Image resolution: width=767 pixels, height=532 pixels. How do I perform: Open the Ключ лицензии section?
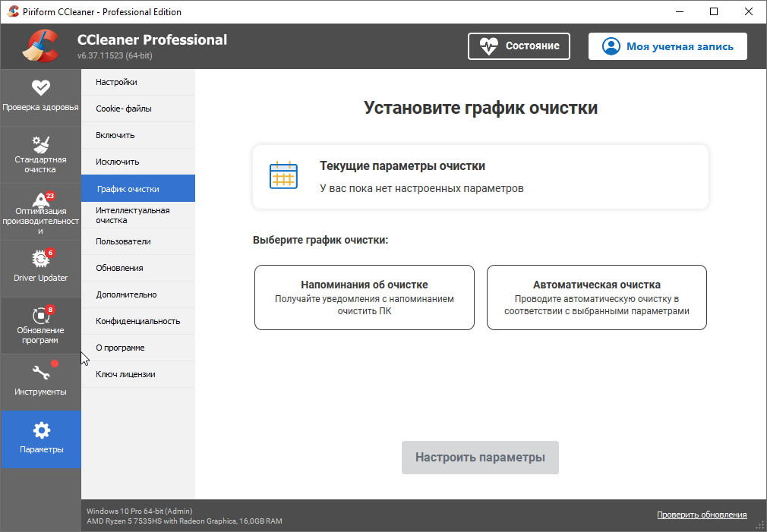tap(138, 374)
